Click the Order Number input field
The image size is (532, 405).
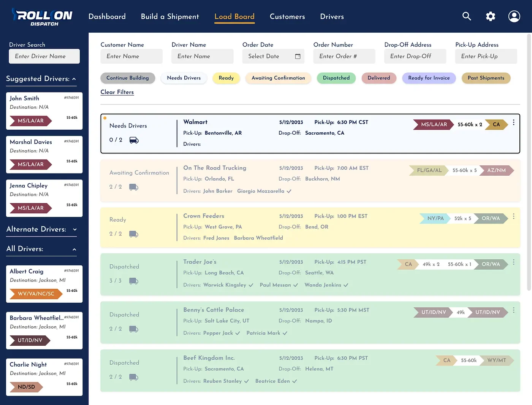(x=344, y=56)
